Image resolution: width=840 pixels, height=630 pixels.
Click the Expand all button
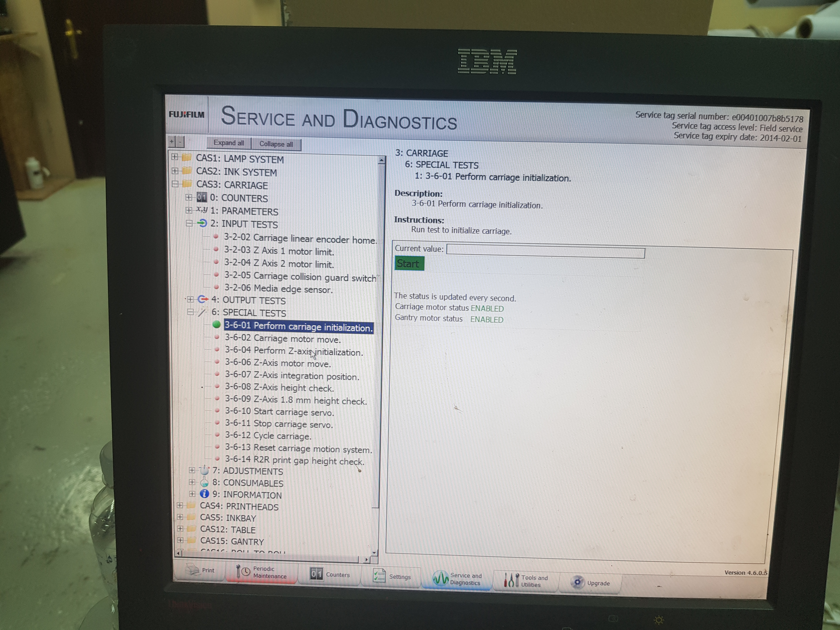229,143
